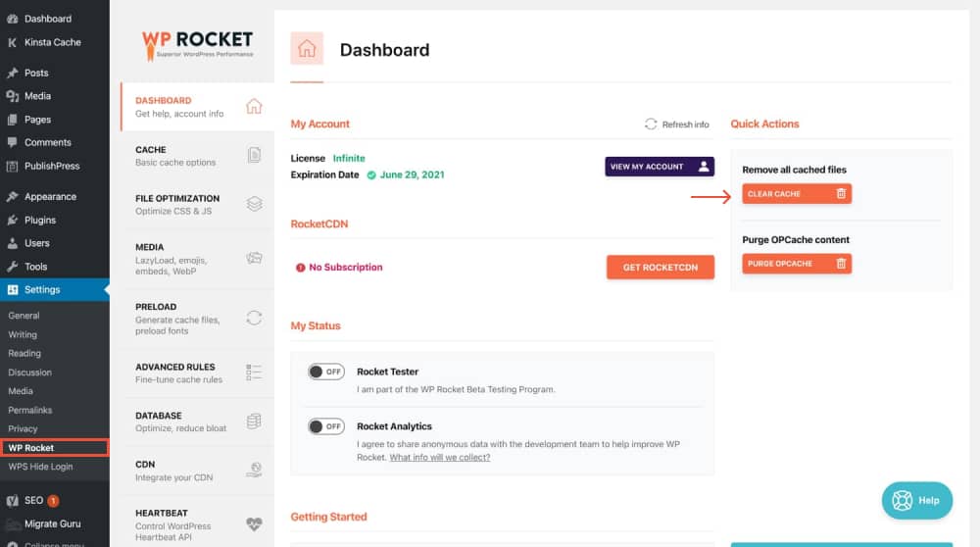
Task: Click the Refresh info circular arrows icon
Action: (651, 124)
